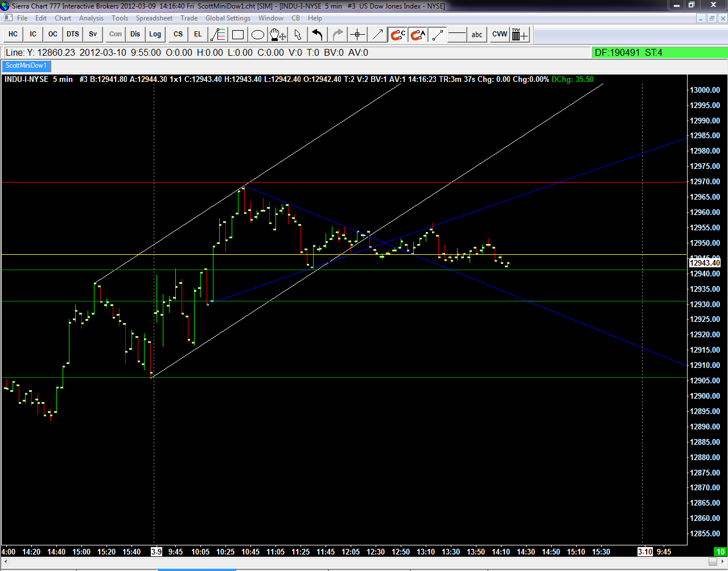This screenshot has width=728, height=571.
Task: Click the 12855.00 price scale label
Action: (705, 533)
